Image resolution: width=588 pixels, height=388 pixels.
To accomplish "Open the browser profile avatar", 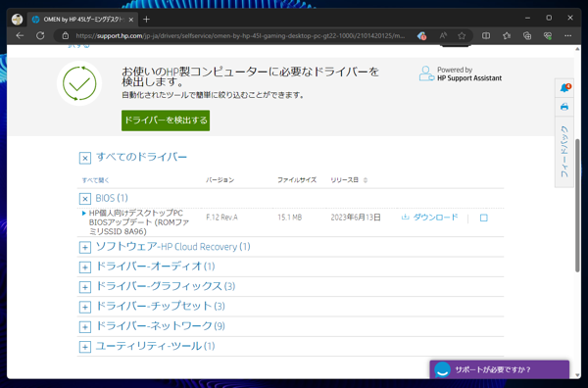I will click(17, 20).
